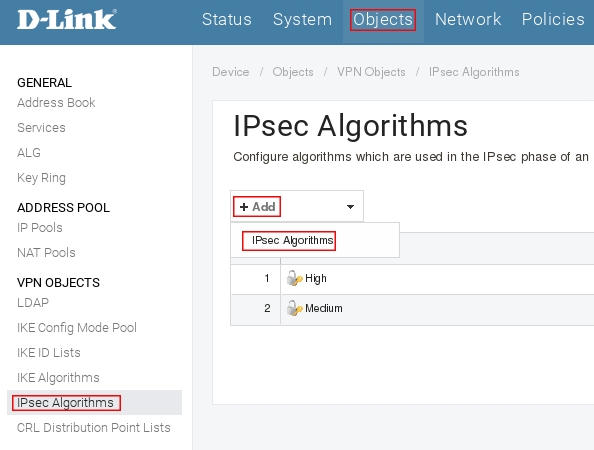Open the Status tab
This screenshot has width=594, height=450.
(x=227, y=19)
